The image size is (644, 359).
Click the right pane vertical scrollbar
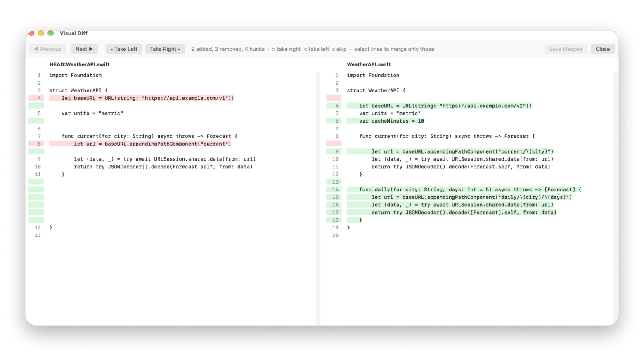pos(616,198)
